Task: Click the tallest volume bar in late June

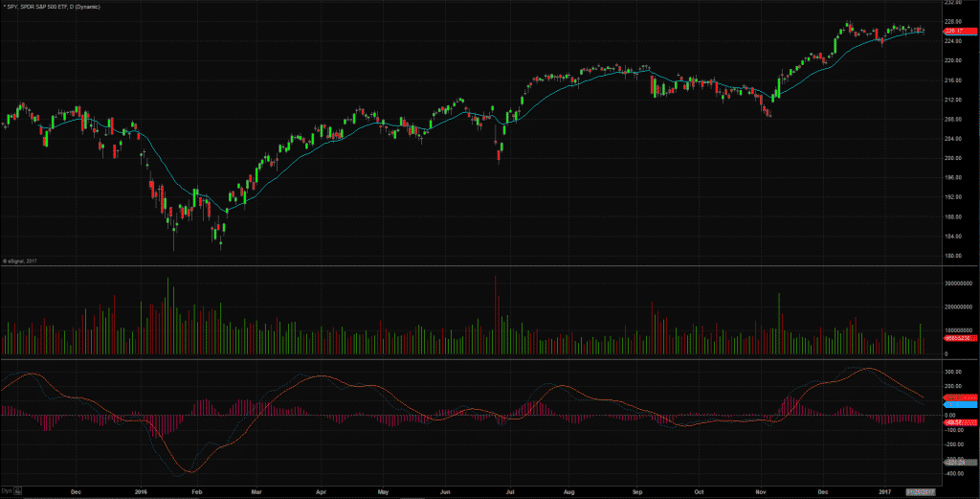Action: 495,315
